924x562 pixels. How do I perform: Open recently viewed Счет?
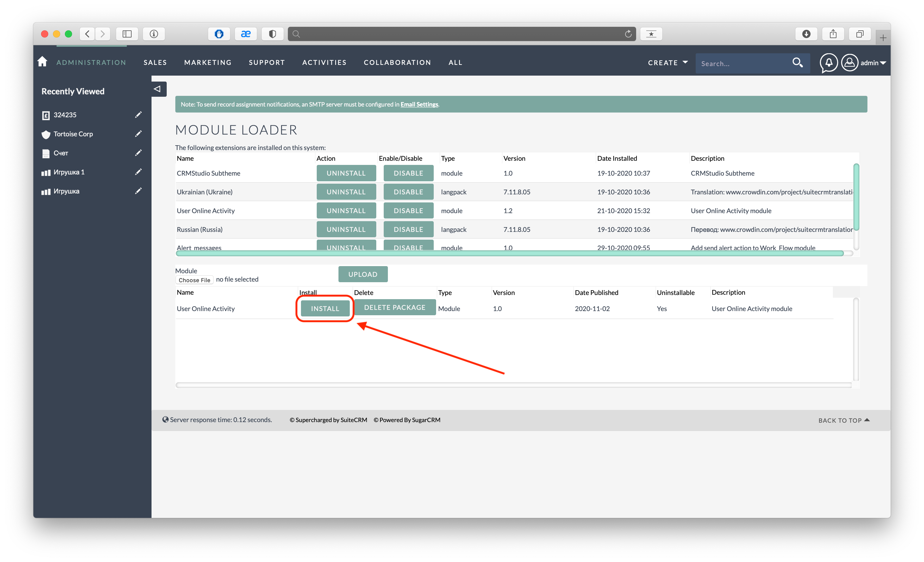pos(61,153)
